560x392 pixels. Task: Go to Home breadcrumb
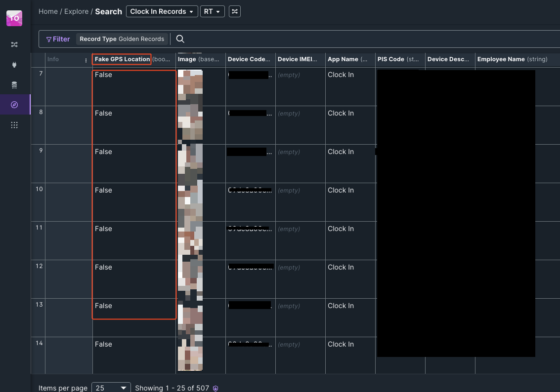point(48,11)
